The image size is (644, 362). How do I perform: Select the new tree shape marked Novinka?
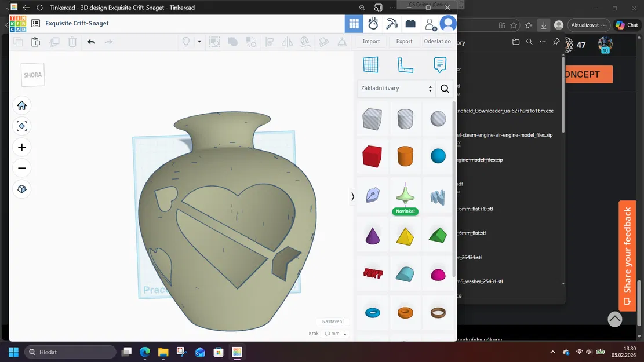click(405, 196)
